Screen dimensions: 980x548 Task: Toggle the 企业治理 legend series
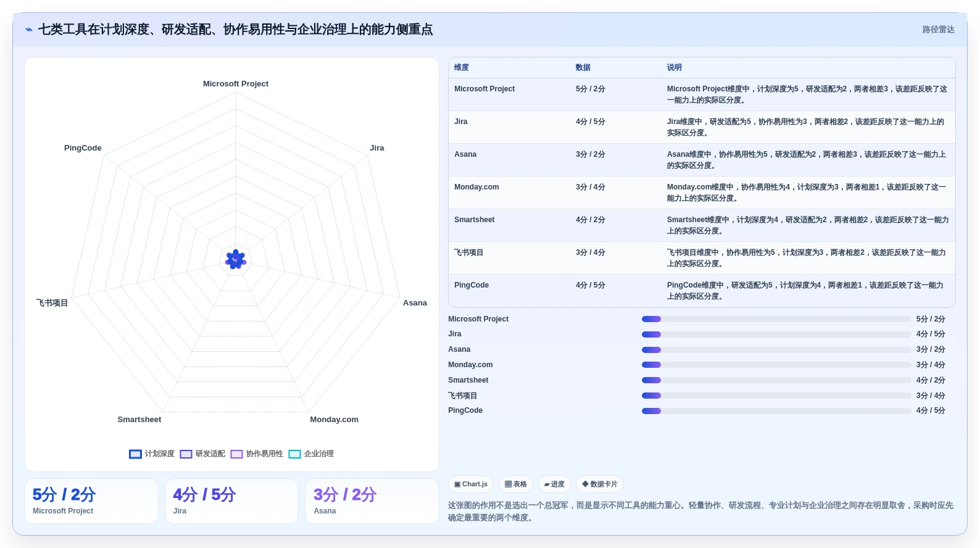click(311, 454)
